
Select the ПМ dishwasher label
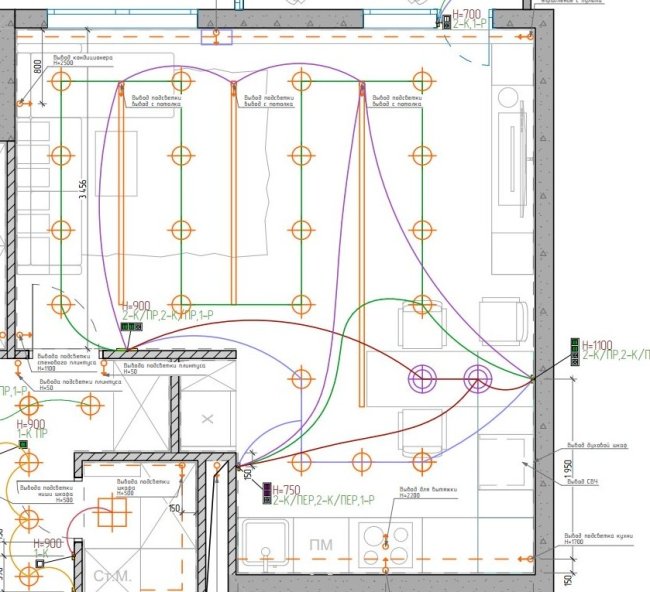321,545
